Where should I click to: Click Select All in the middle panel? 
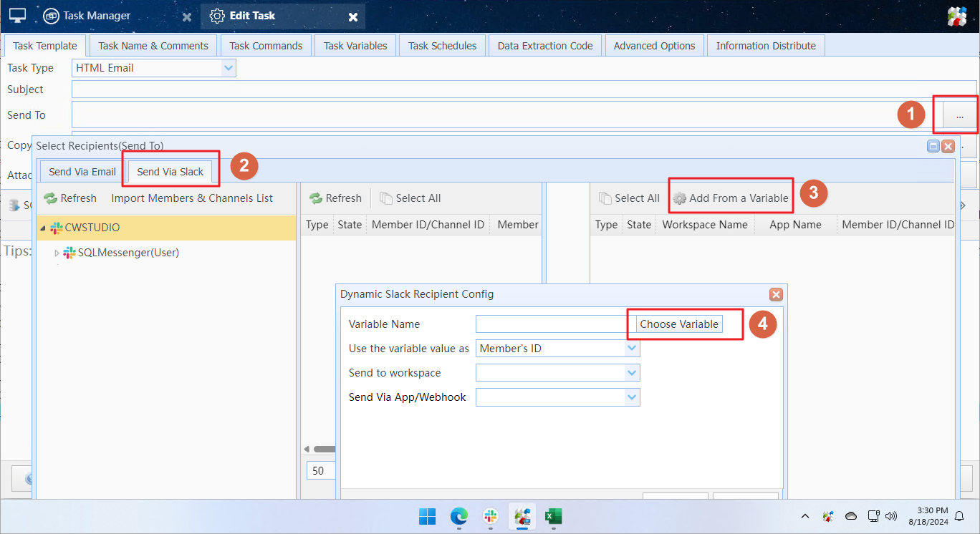(x=410, y=198)
